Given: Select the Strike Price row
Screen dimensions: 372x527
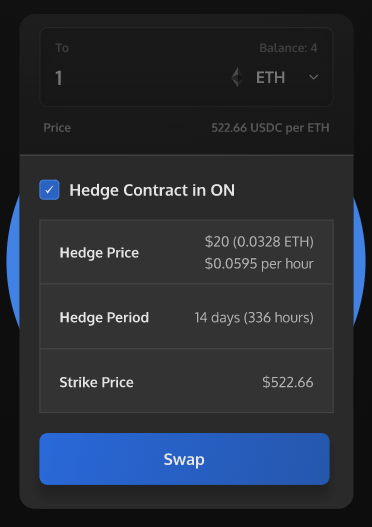Looking at the screenshot, I should (x=187, y=381).
